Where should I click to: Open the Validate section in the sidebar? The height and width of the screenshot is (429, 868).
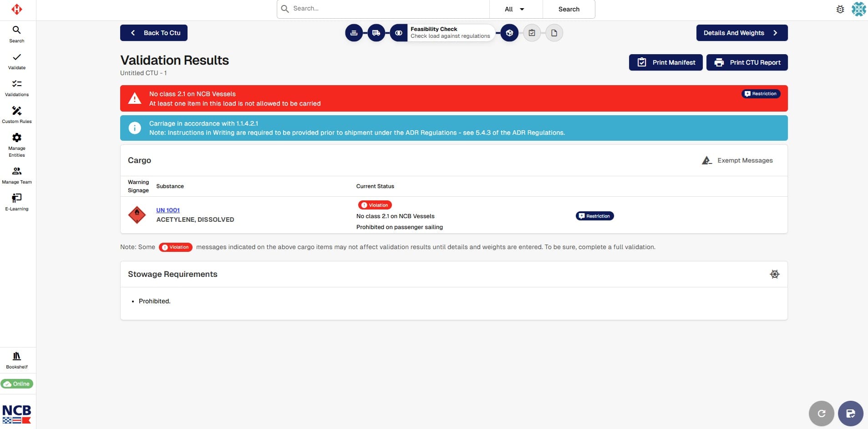click(17, 61)
